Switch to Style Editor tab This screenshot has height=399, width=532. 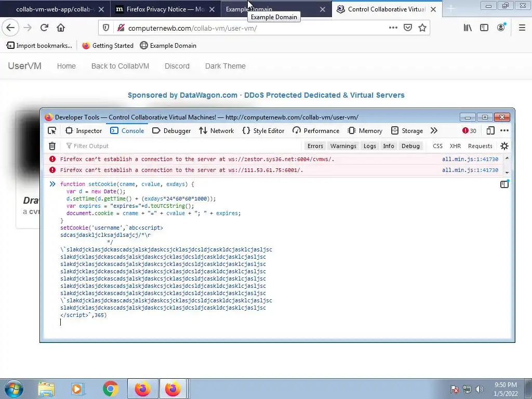(x=263, y=130)
